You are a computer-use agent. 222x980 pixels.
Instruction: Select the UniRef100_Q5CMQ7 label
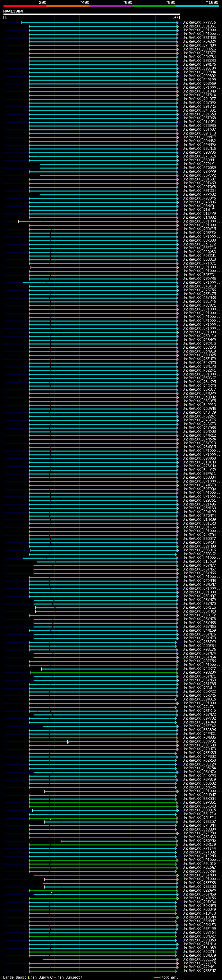coord(199,596)
